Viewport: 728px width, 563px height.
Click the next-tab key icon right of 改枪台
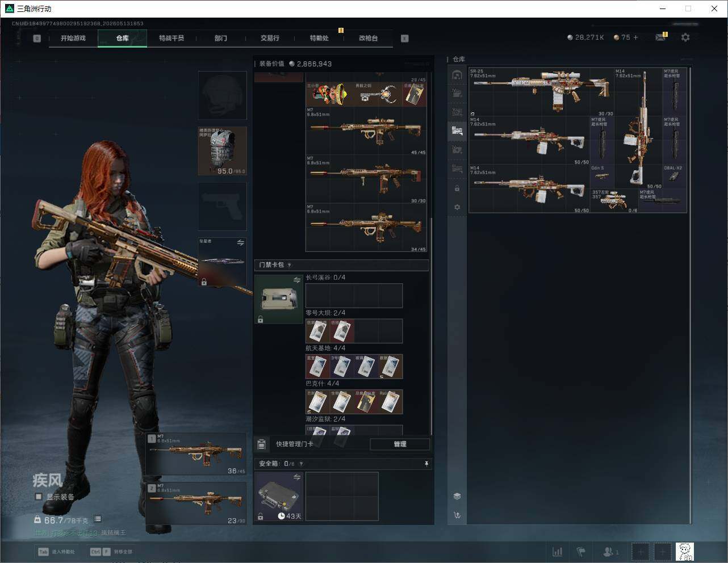click(405, 39)
